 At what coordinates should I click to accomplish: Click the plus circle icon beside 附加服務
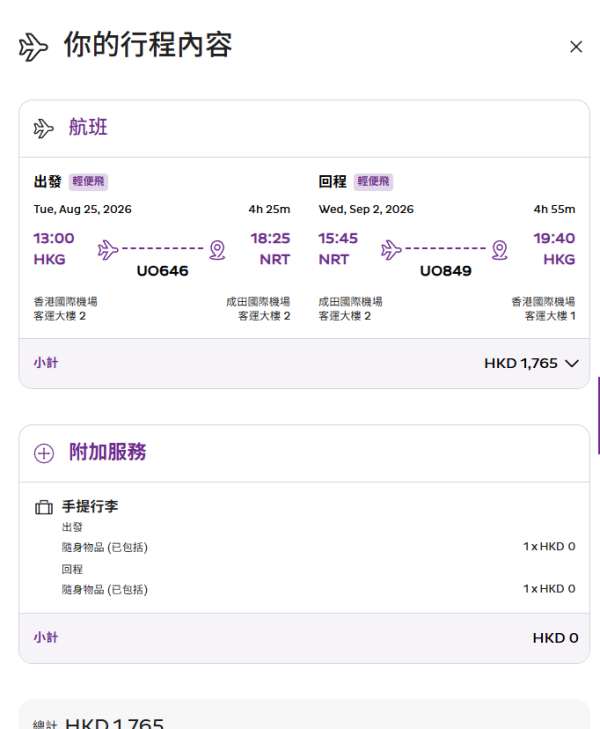coord(44,453)
